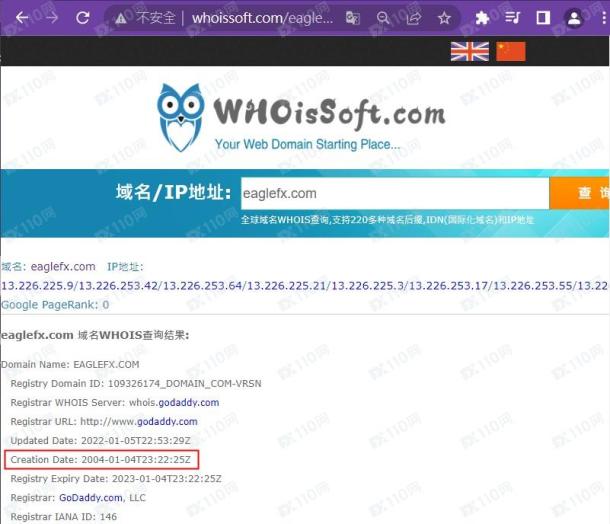The width and height of the screenshot is (610, 524).
Task: Click the WHOisSoft.com site title text
Action: pos(330,113)
